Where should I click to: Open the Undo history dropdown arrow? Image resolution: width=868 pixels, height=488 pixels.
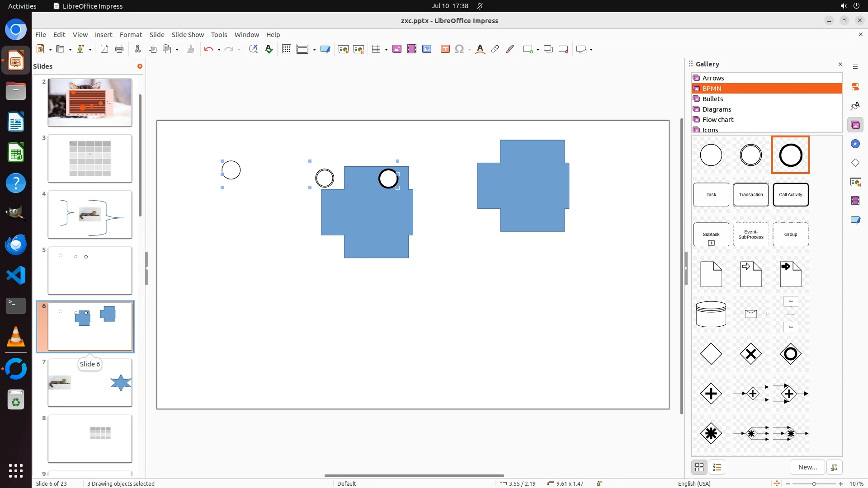(x=219, y=49)
